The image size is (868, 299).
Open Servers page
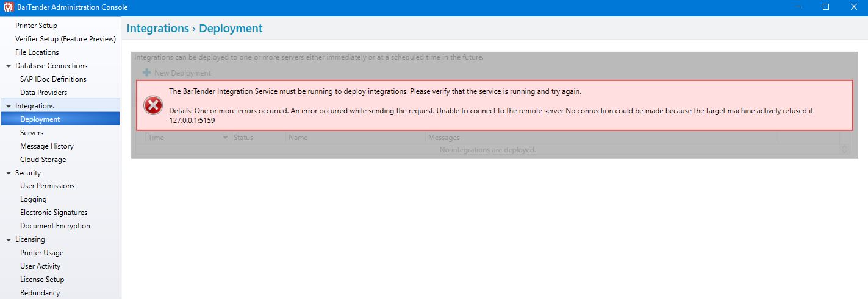(32, 133)
